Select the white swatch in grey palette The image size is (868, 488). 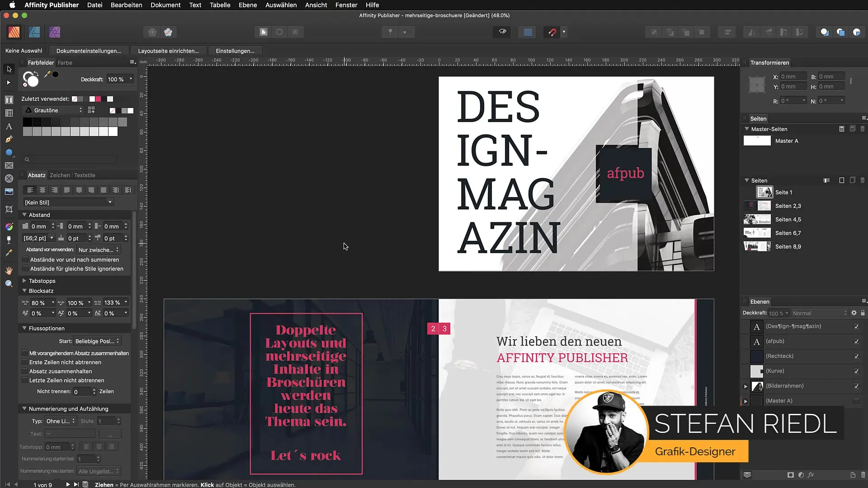click(x=113, y=131)
